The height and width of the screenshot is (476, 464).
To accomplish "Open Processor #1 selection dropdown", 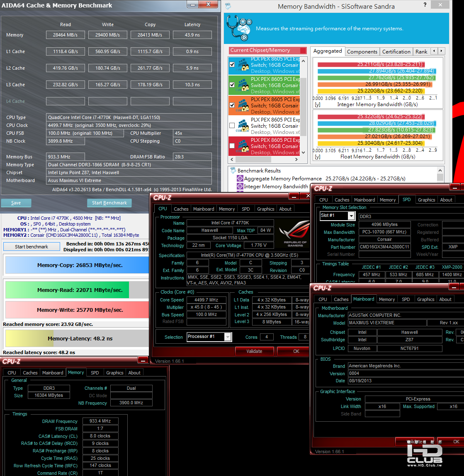I will pyautogui.click(x=228, y=337).
